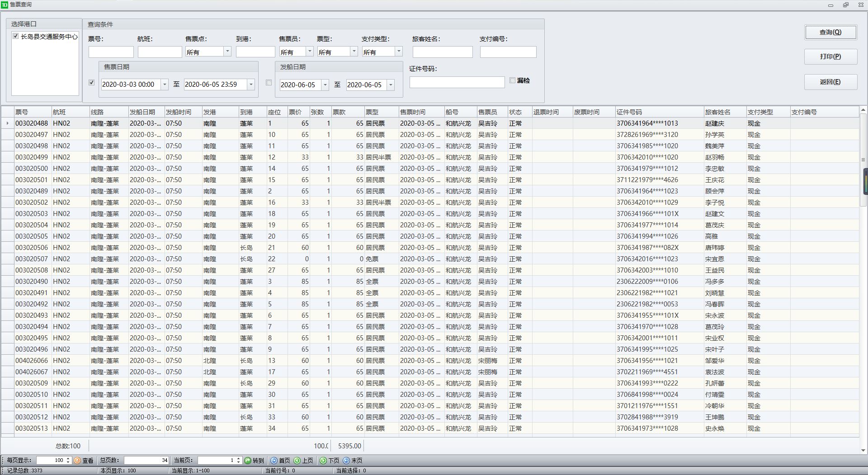
Task: Jump to last page with 末页 icon
Action: [346, 461]
